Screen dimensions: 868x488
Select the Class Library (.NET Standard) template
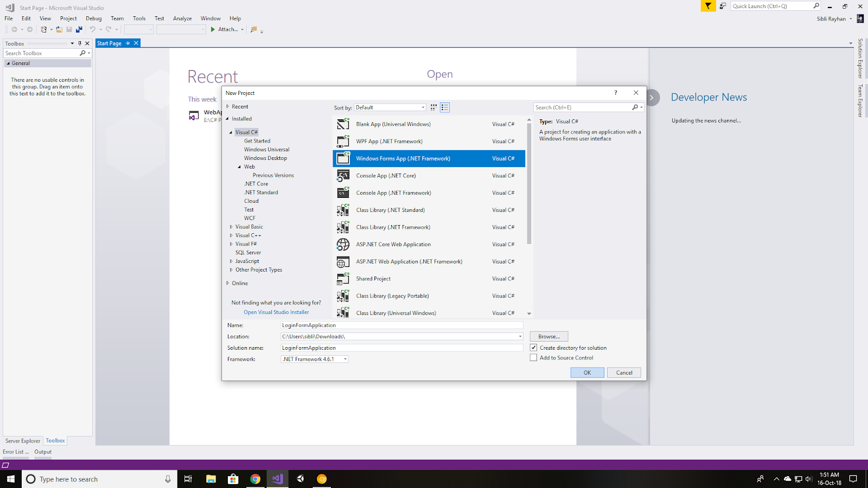pos(429,210)
